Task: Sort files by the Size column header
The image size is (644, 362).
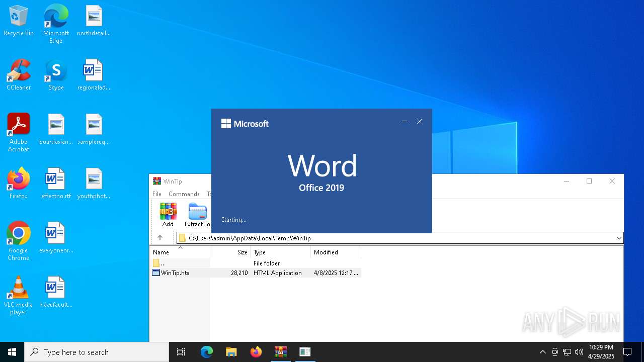Action: (230, 252)
